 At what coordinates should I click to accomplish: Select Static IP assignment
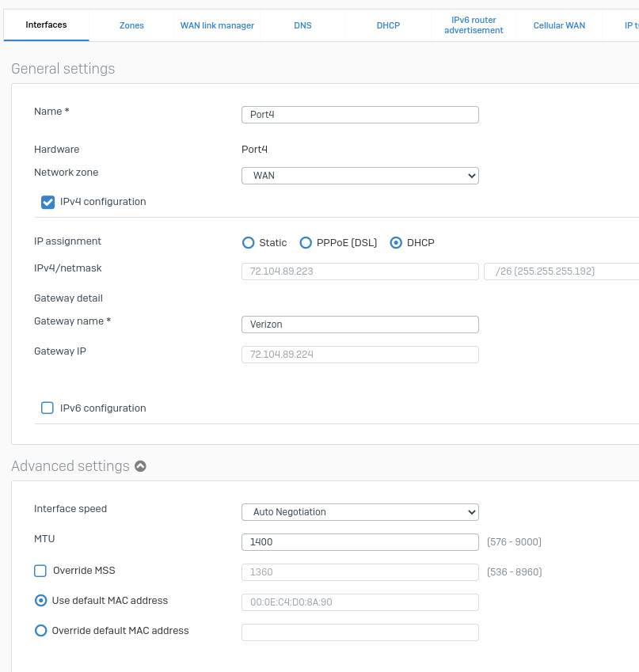point(249,242)
